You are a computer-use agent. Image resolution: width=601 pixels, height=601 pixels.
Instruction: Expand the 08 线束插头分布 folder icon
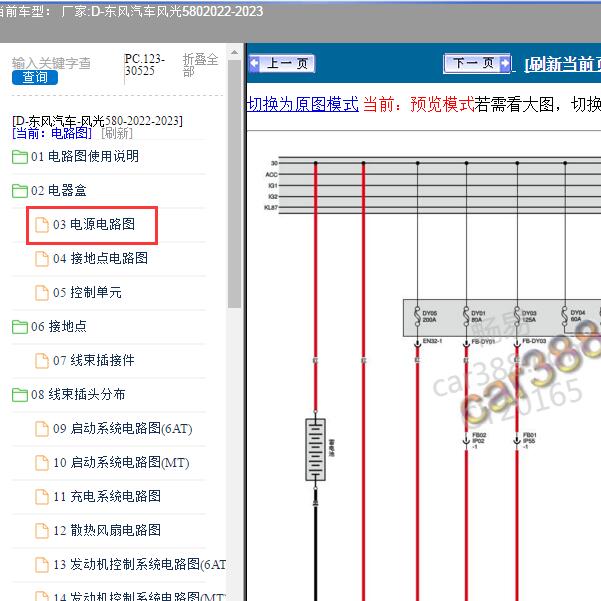pyautogui.click(x=20, y=395)
